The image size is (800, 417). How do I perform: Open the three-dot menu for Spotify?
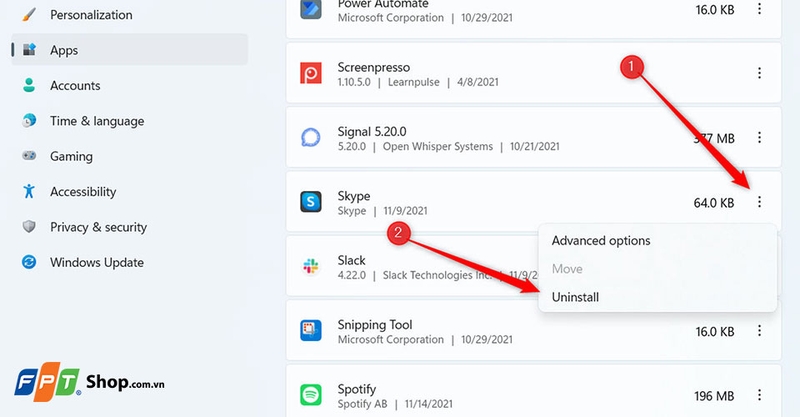point(759,395)
